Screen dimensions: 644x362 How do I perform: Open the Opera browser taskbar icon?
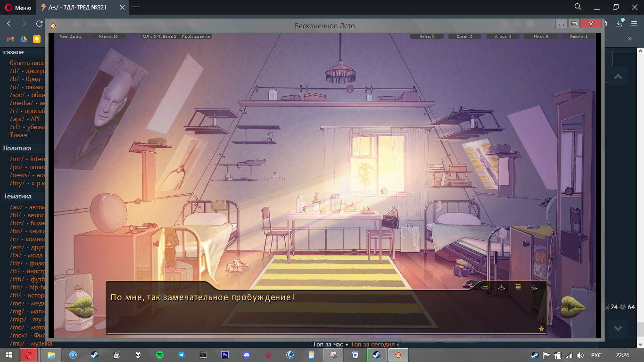coord(29,355)
